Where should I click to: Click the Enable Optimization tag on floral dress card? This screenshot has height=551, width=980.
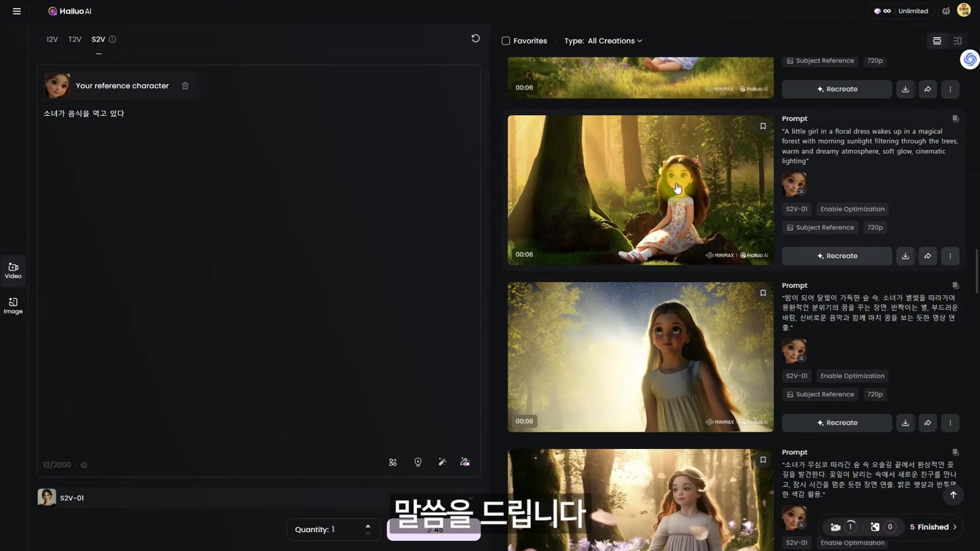pos(852,209)
